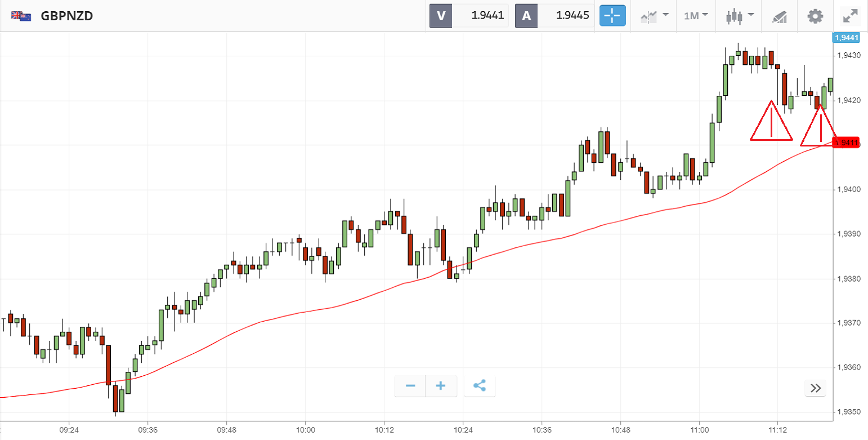The image size is (868, 440).
Task: Open chart settings gear
Action: pyautogui.click(x=815, y=16)
